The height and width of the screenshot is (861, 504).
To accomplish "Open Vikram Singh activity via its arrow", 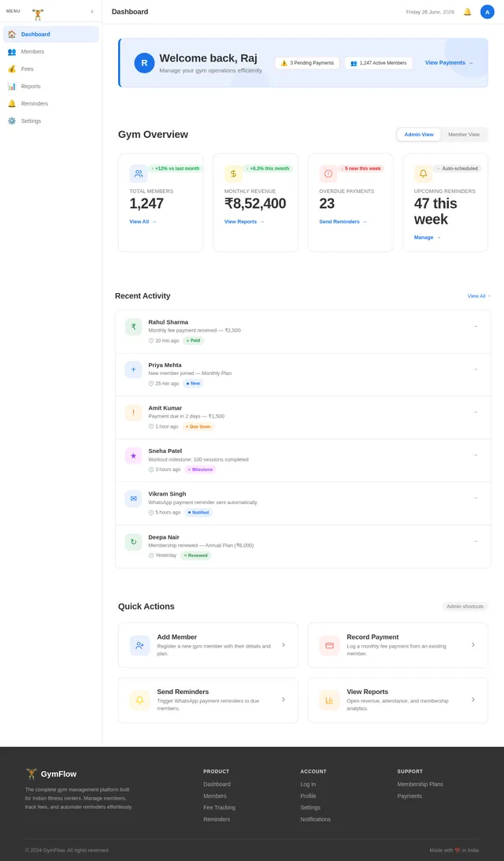I will click(476, 499).
